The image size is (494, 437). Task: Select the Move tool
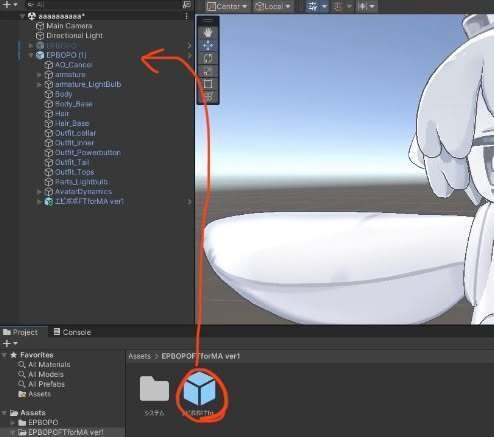208,45
